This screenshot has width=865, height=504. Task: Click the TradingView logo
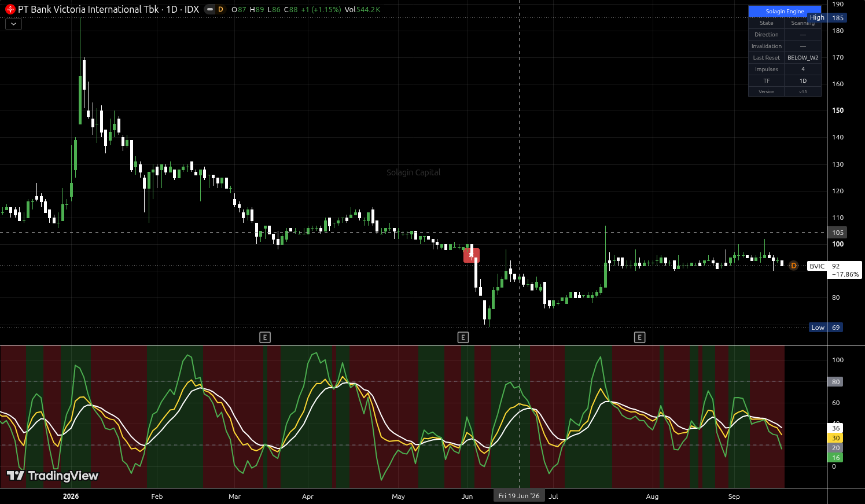[52, 476]
